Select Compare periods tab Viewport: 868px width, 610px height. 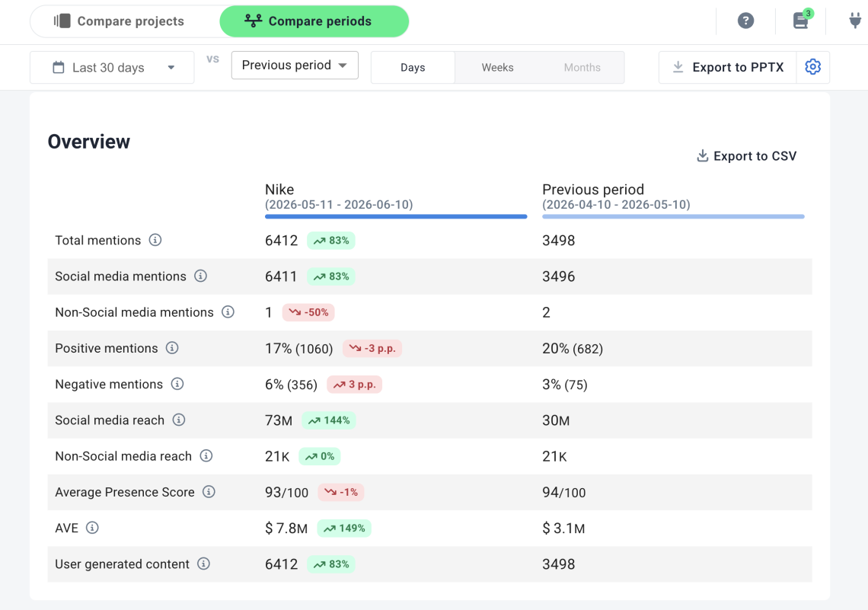314,21
